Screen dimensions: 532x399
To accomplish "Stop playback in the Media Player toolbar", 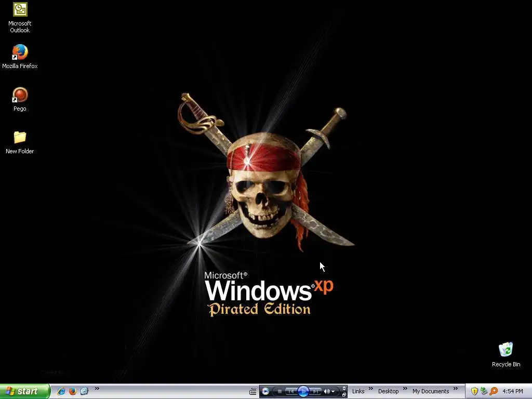I will click(280, 392).
